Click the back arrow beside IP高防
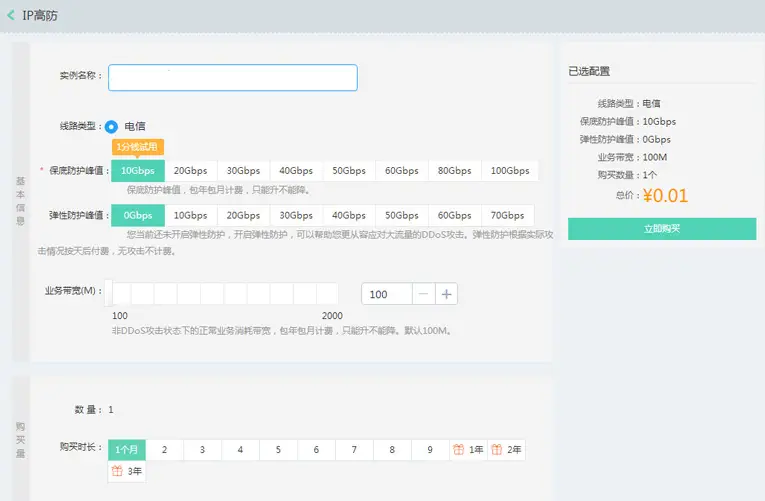 point(11,15)
